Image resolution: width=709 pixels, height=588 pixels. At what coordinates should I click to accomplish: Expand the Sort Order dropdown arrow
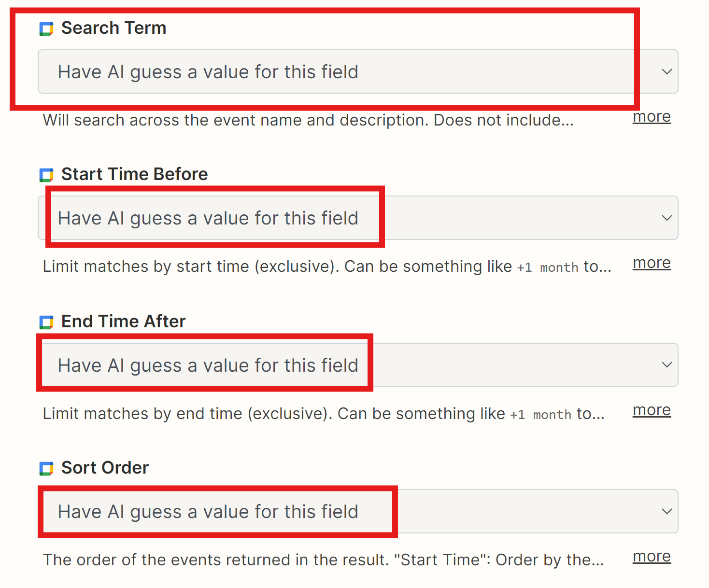[666, 512]
